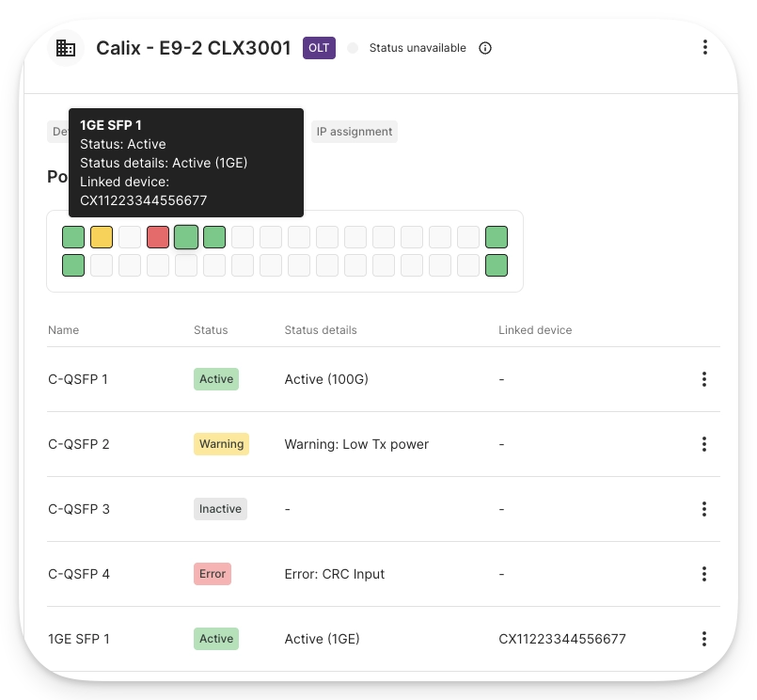Click the Warning status badge
The height and width of the screenshot is (700, 757).
221,444
